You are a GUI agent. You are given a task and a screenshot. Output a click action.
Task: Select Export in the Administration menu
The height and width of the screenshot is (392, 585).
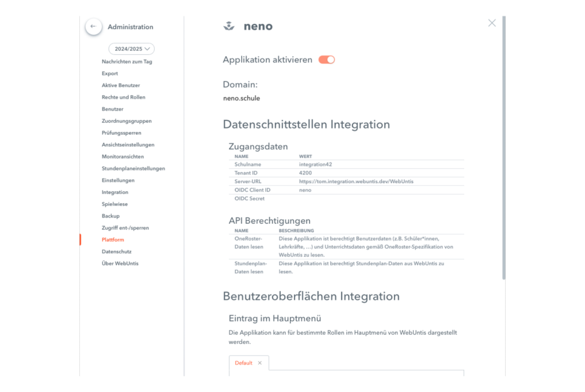click(110, 73)
